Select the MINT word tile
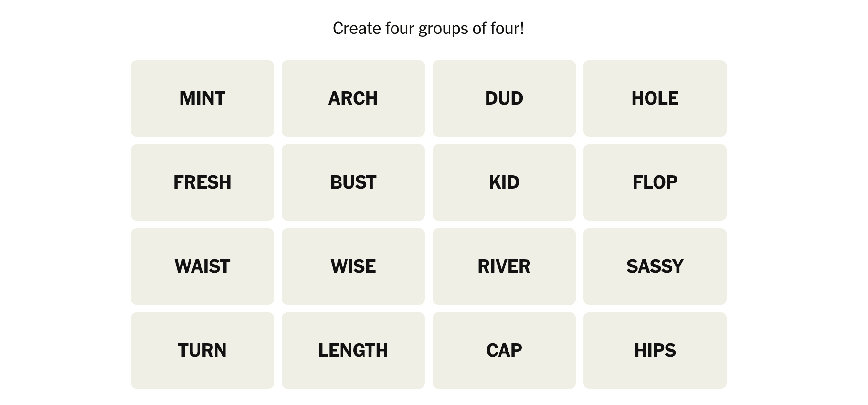868x405 pixels. click(x=202, y=98)
